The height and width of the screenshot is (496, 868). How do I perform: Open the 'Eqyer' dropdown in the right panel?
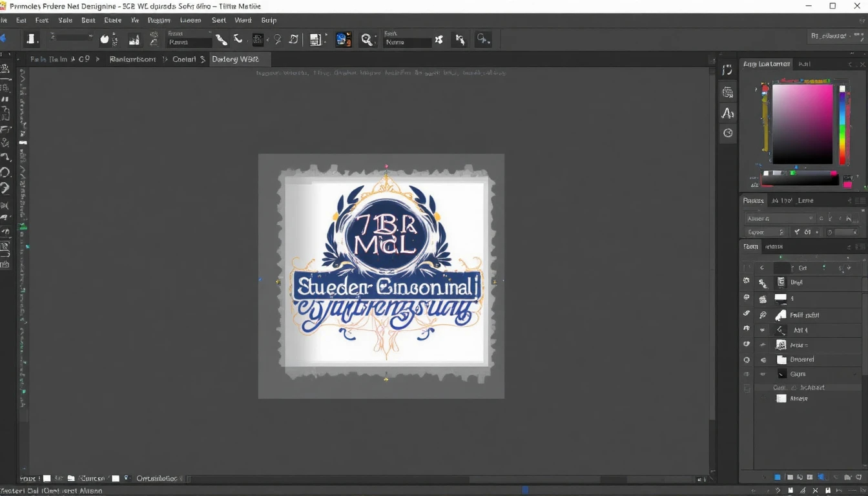pos(765,232)
